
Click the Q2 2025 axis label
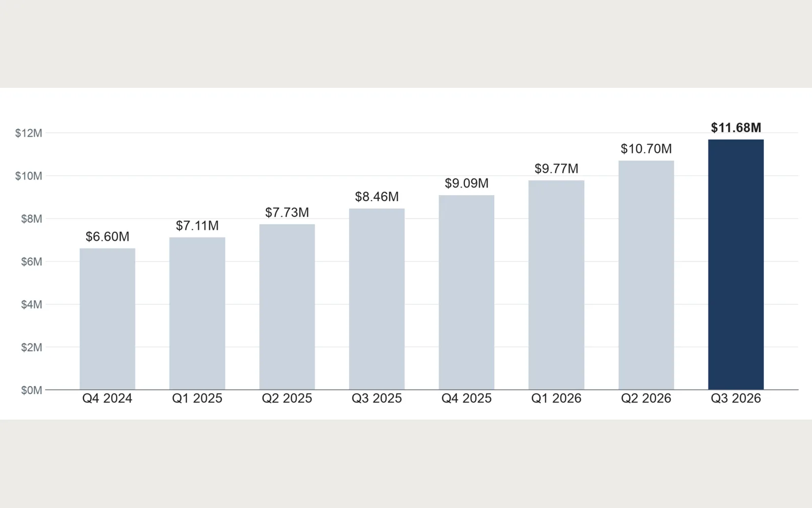(x=287, y=398)
